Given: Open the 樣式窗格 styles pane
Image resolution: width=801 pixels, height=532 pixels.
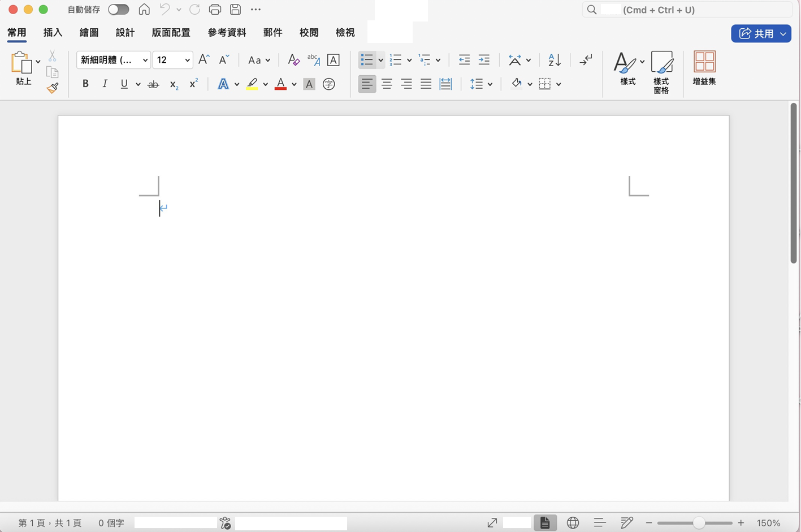Looking at the screenshot, I should (661, 72).
